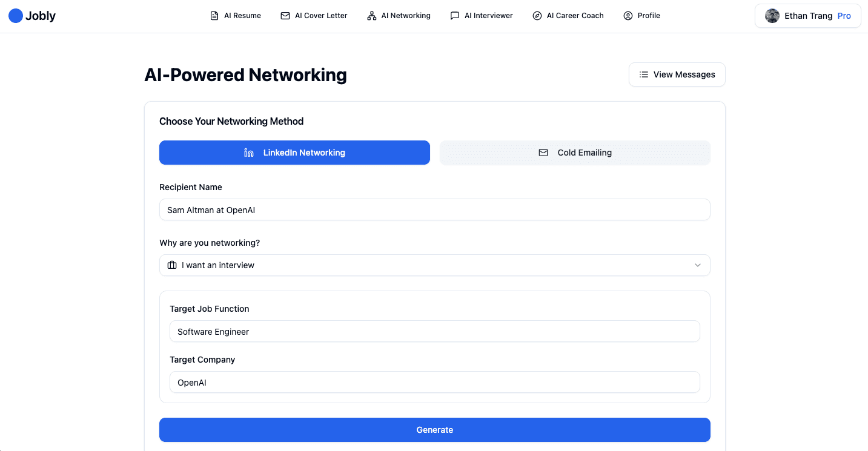Image resolution: width=868 pixels, height=451 pixels.
Task: Open the AI Interviewer chat bubble icon
Action: point(455,15)
